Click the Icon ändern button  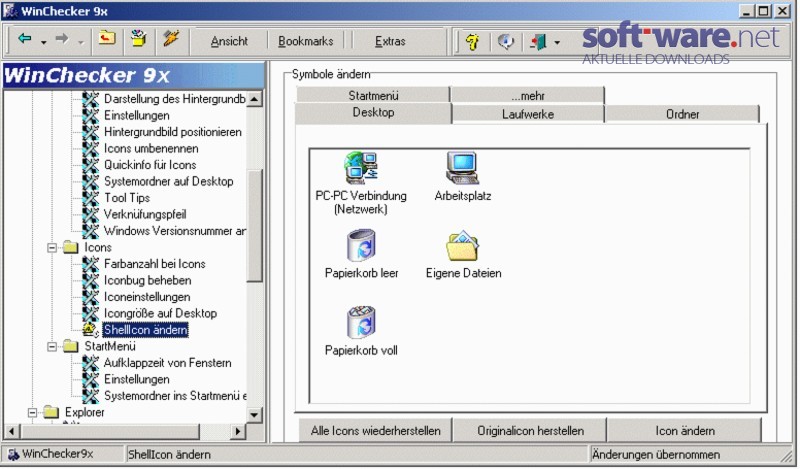tap(685, 431)
